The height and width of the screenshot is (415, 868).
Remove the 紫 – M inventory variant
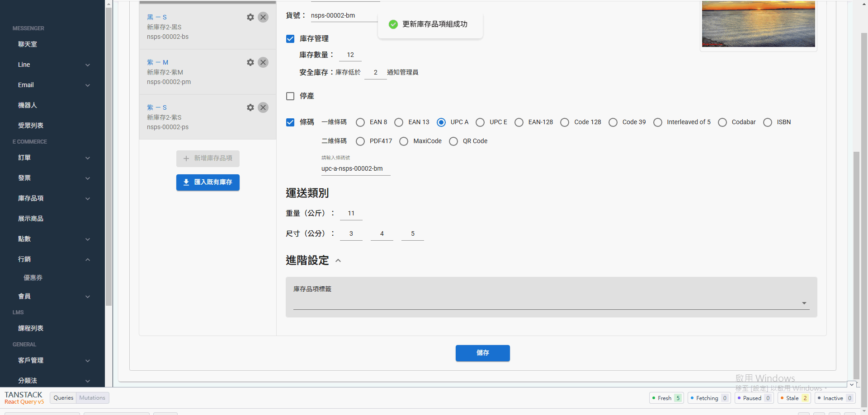263,62
